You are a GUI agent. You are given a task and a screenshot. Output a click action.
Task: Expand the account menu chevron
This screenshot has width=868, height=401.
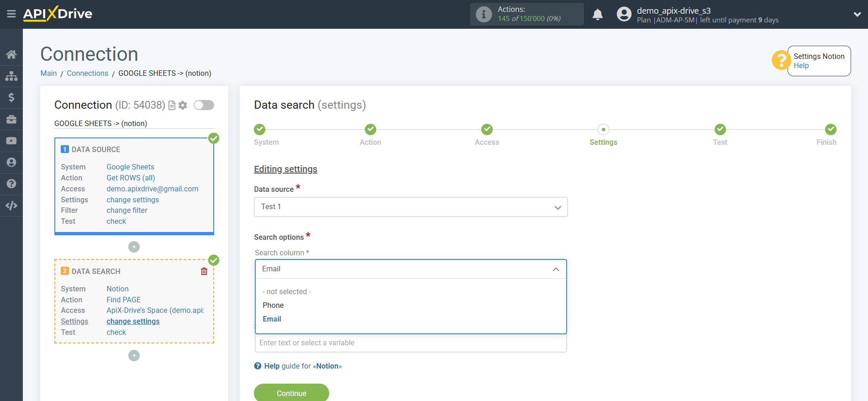857,14
